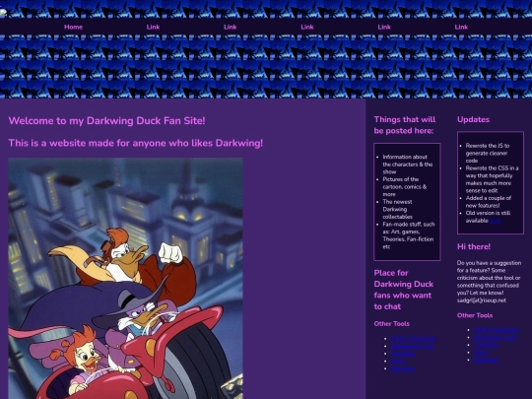
Task: Open Fonts link below fans chat heading
Action: (397, 361)
